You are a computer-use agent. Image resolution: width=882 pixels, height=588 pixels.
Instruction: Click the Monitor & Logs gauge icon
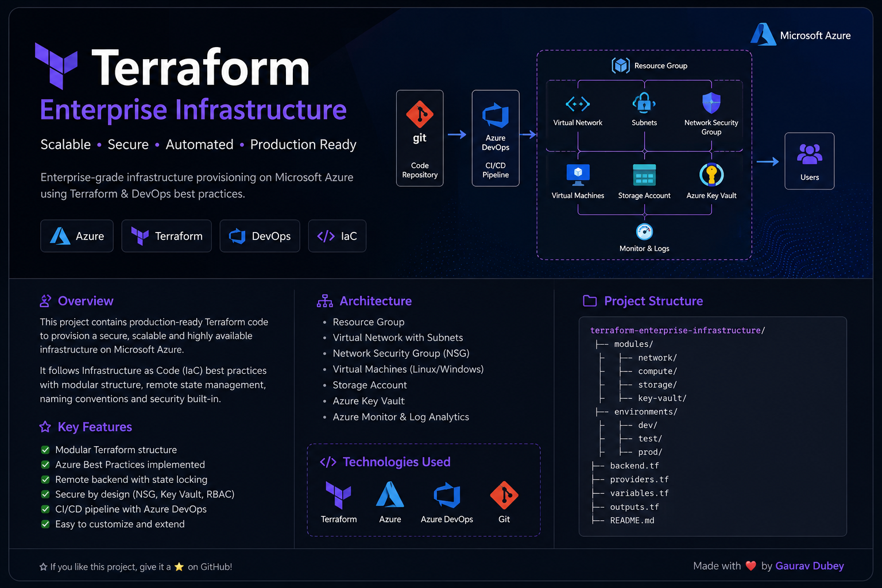[644, 231]
